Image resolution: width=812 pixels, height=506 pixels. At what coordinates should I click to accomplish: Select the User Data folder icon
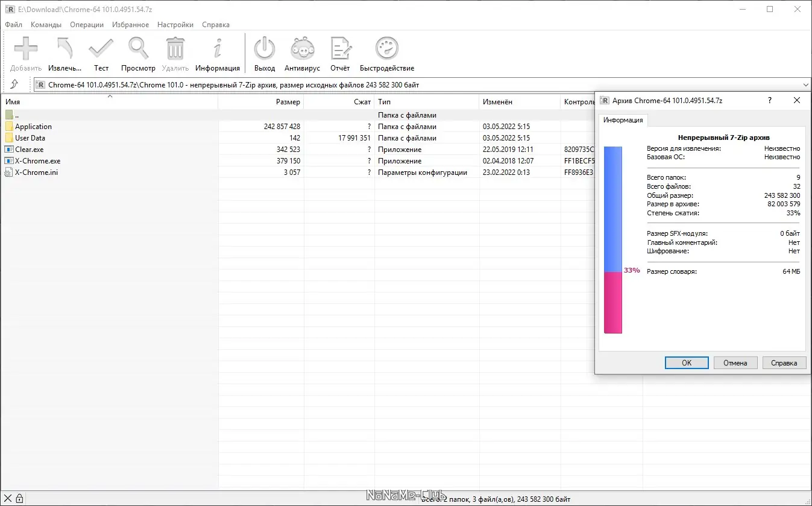click(9, 138)
